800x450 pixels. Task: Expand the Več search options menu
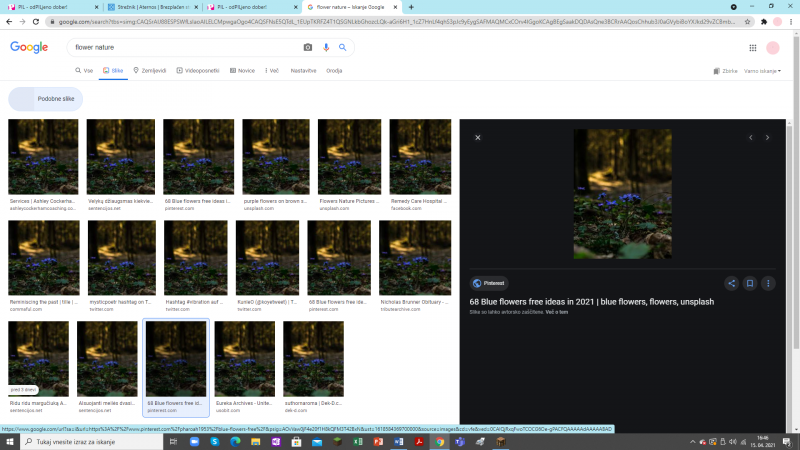(272, 71)
